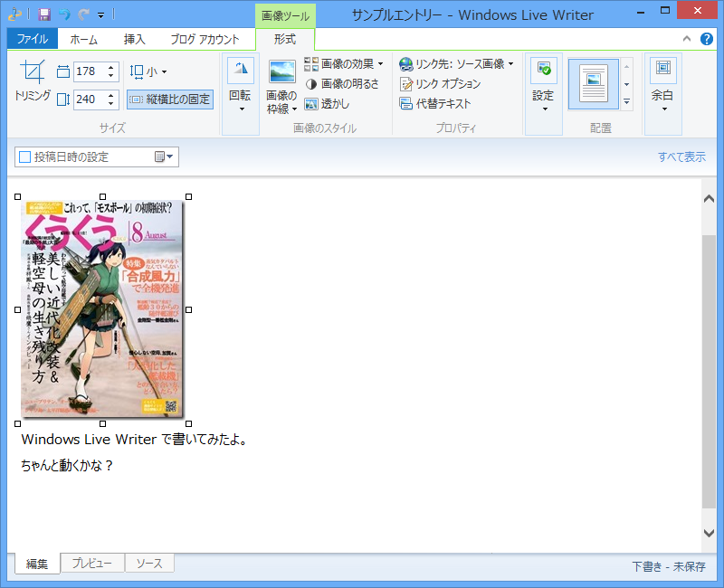Click the vertical scrollbar thumb

[709, 372]
